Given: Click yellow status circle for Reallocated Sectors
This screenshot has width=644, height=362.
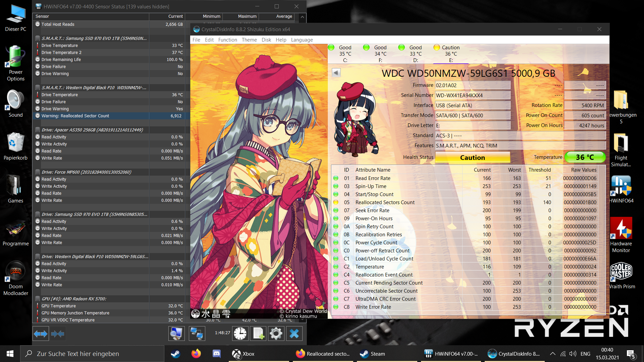Looking at the screenshot, I should (x=336, y=202).
